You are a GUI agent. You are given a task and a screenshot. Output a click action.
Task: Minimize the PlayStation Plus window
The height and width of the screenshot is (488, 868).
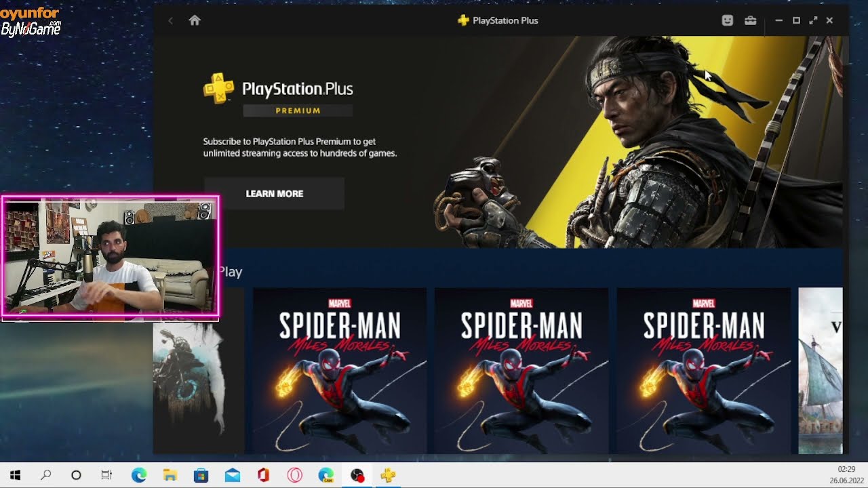click(778, 20)
